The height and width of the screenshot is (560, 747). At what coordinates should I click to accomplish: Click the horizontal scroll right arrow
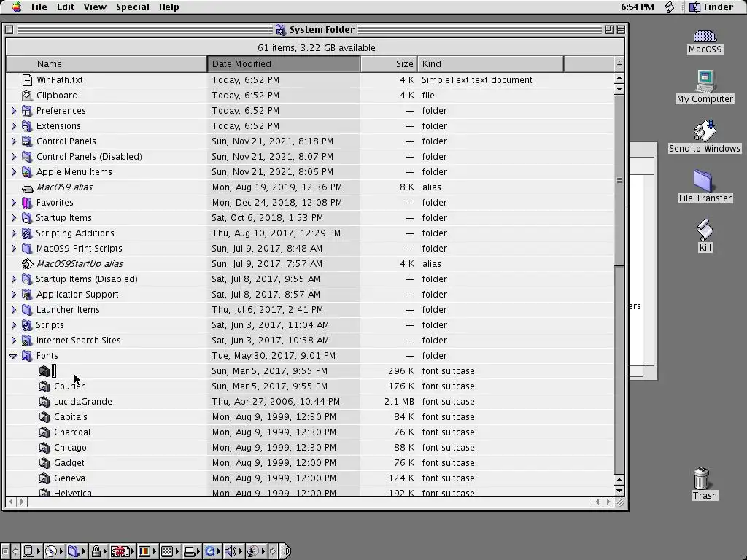(x=608, y=502)
